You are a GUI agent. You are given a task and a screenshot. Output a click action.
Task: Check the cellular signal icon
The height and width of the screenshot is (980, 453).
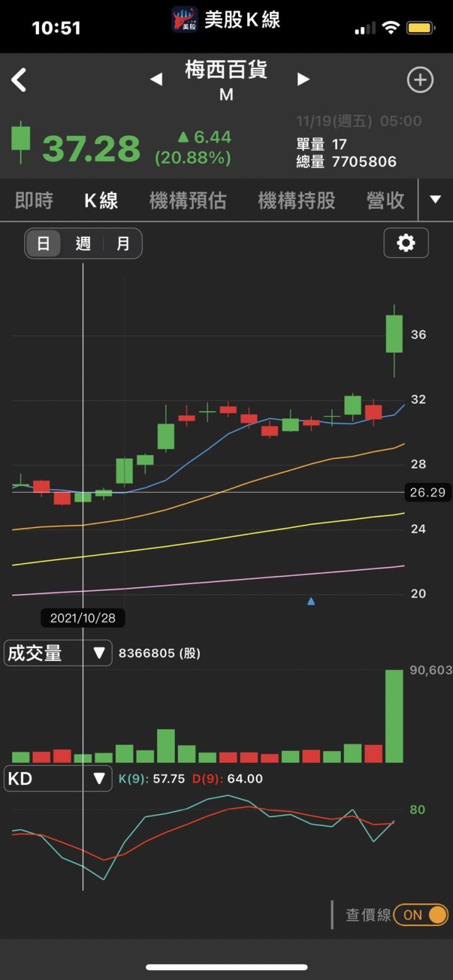pyautogui.click(x=365, y=28)
